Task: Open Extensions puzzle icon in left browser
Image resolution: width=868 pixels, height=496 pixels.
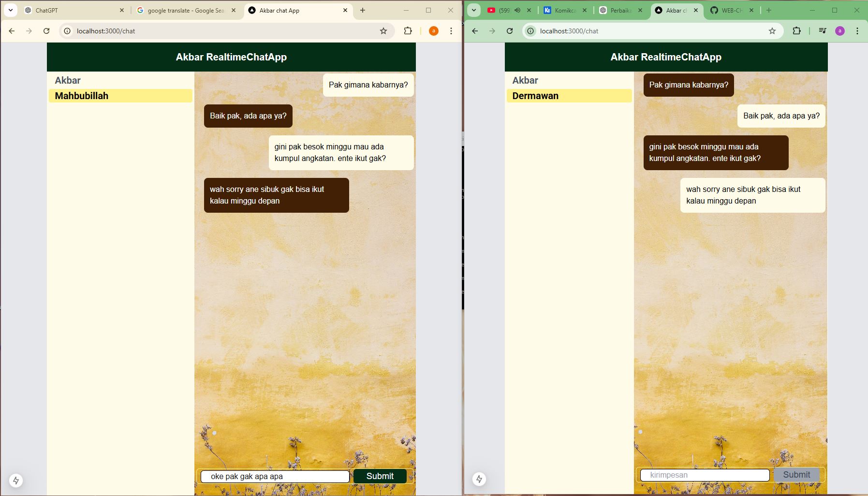Action: tap(408, 31)
